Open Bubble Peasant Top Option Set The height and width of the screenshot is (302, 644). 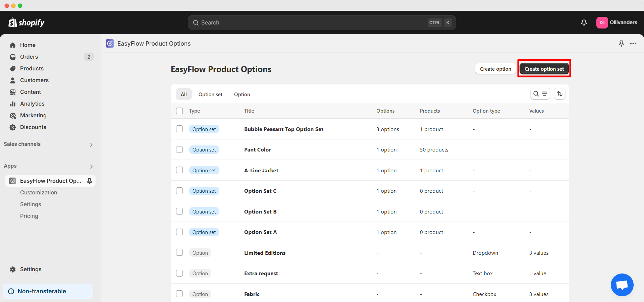(284, 129)
